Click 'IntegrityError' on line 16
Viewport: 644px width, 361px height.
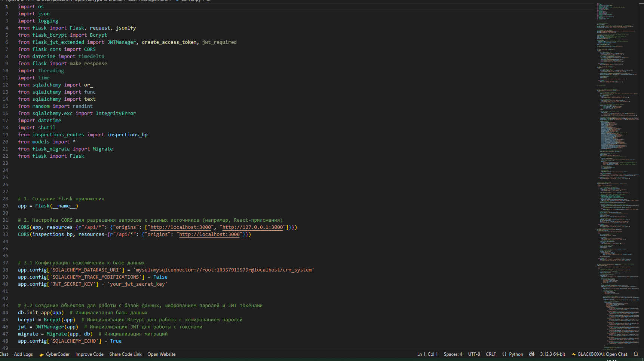[116, 113]
